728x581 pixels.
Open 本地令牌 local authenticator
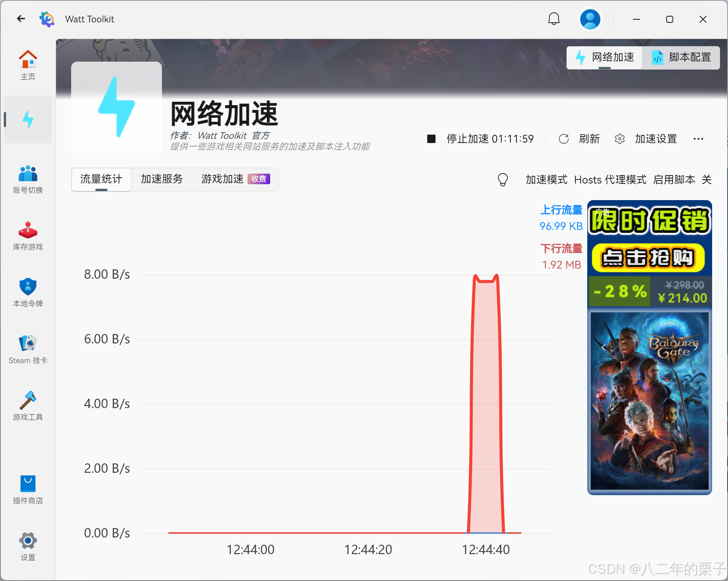28,293
